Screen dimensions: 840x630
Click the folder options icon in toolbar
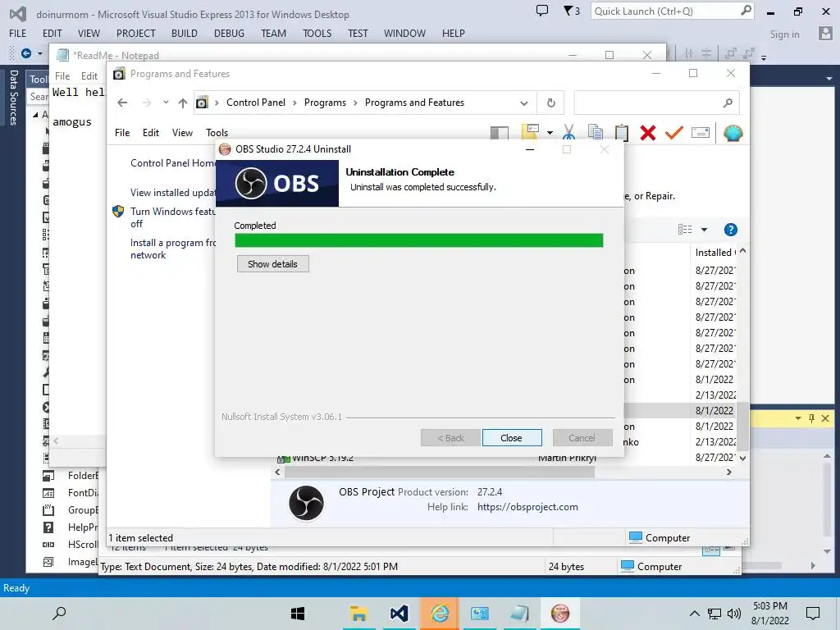point(530,132)
